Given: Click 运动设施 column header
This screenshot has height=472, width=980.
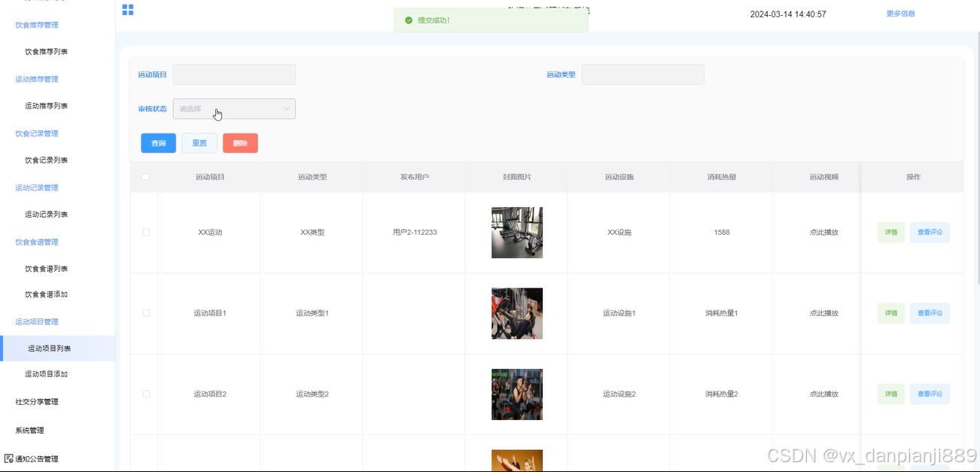Looking at the screenshot, I should click(619, 177).
